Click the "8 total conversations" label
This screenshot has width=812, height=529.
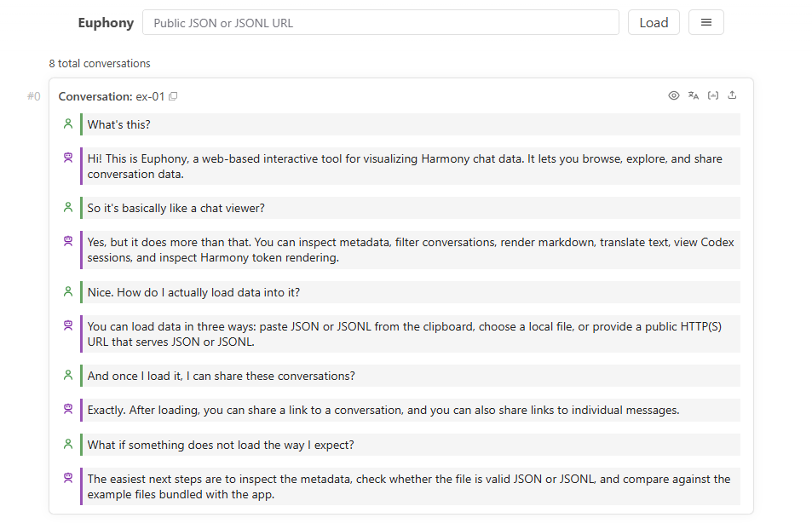click(100, 64)
